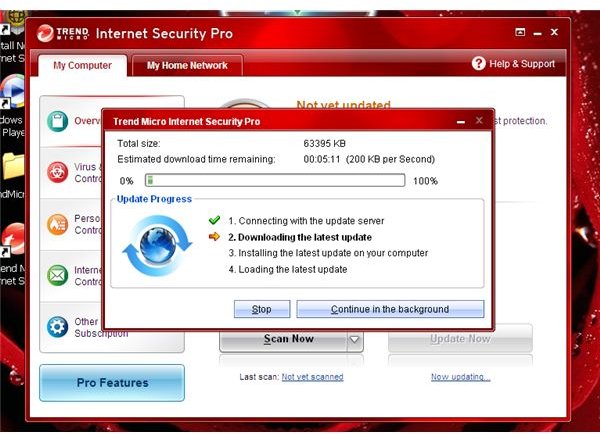The image size is (600, 434).
Task: Click the 'Not yet updated' status heading
Action: [x=343, y=104]
